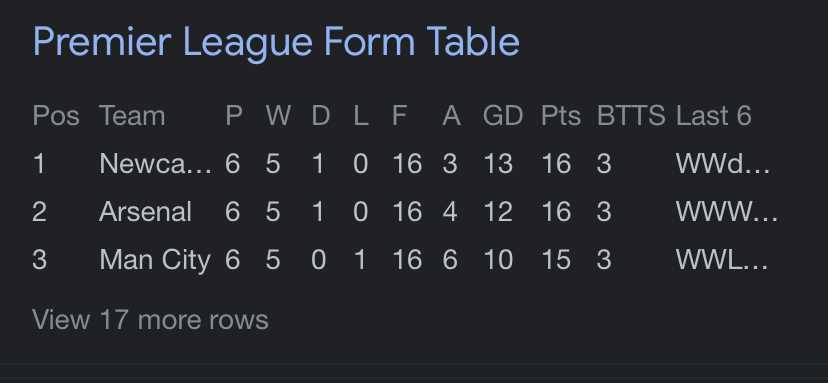Click the Last 6 column header

point(713,116)
